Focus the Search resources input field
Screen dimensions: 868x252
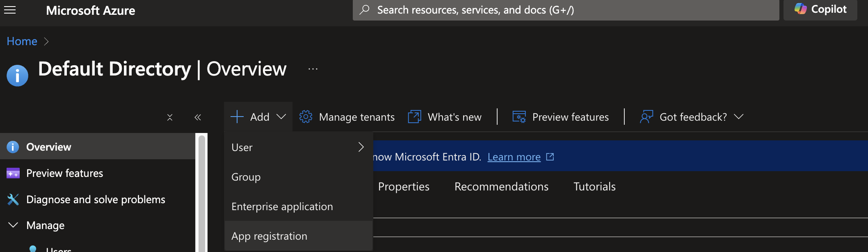(566, 10)
